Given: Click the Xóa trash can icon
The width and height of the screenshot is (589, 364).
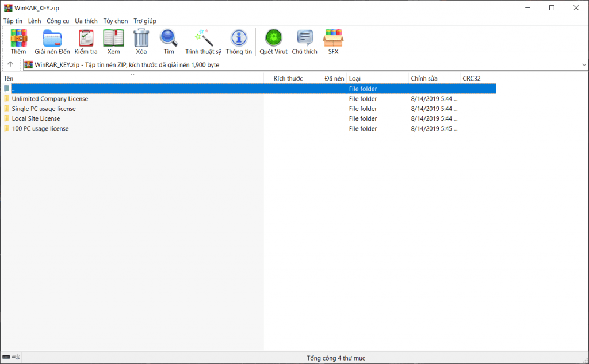Looking at the screenshot, I should pyautogui.click(x=141, y=38).
